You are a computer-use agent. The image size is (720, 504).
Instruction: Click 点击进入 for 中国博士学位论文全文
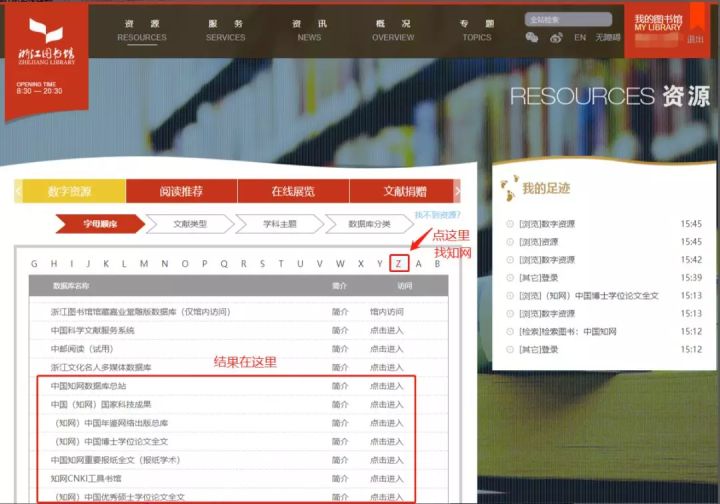click(x=387, y=442)
